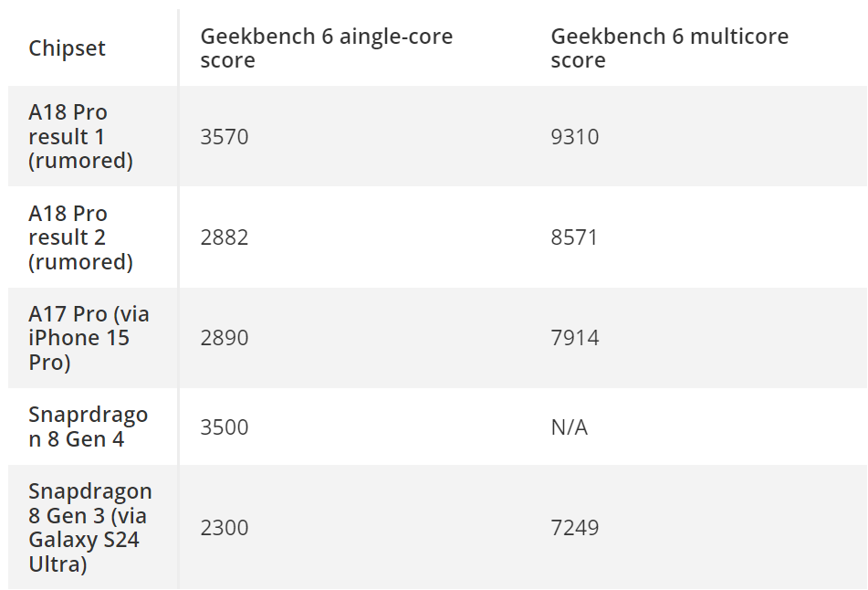
Task: Select the 2300 single-core score cell
Action: click(x=225, y=528)
